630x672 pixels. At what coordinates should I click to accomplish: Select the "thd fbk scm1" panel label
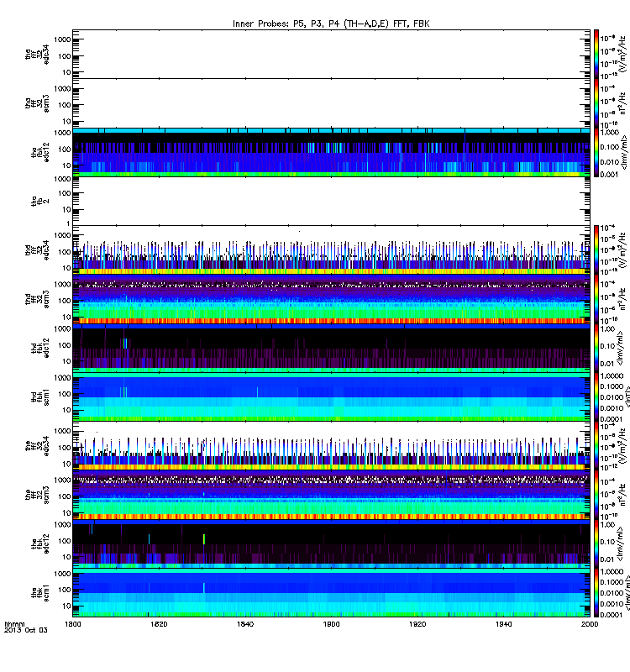(40, 396)
